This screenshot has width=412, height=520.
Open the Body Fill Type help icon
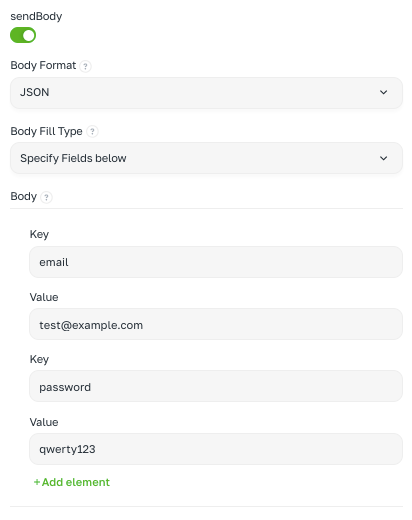point(92,131)
